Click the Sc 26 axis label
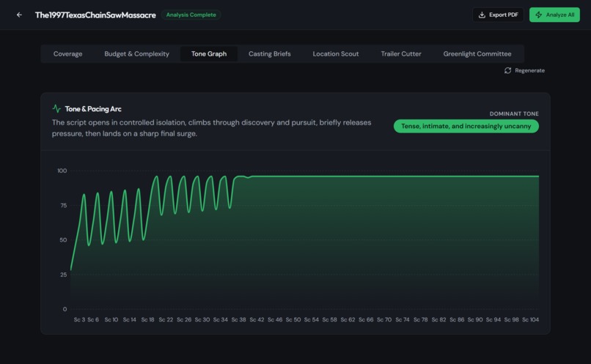 point(184,319)
